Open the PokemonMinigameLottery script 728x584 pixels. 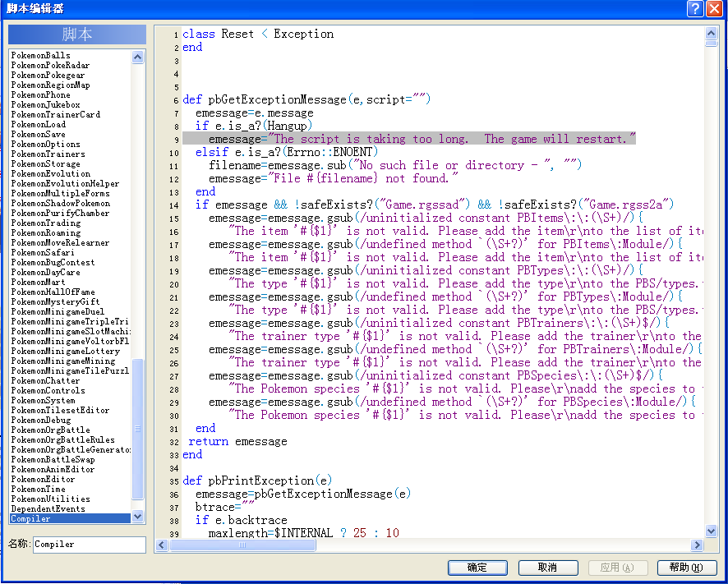[66, 351]
